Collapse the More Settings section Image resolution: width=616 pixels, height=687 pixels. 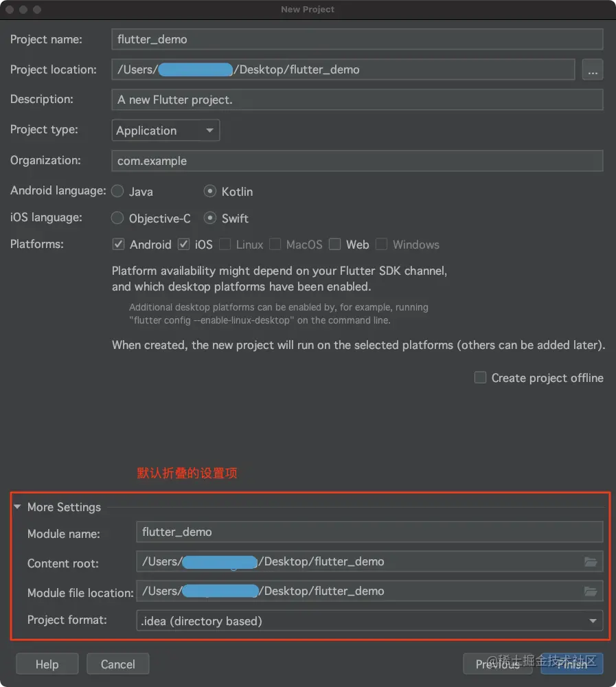[17, 507]
